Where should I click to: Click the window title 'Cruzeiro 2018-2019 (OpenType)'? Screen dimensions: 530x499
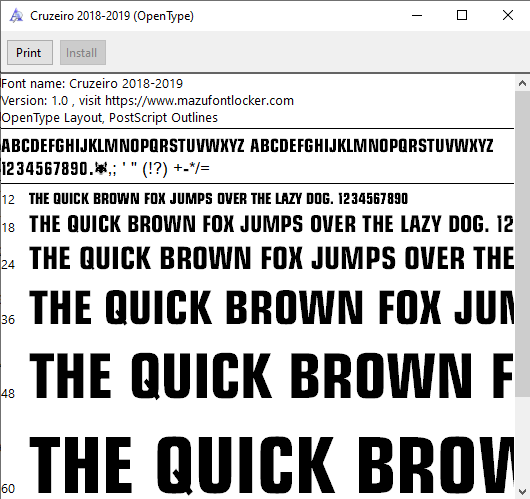(112, 16)
